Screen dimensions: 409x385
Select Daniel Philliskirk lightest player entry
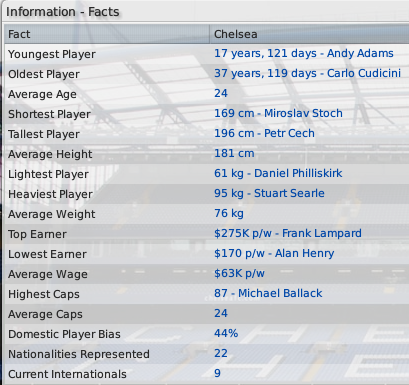[x=278, y=173]
